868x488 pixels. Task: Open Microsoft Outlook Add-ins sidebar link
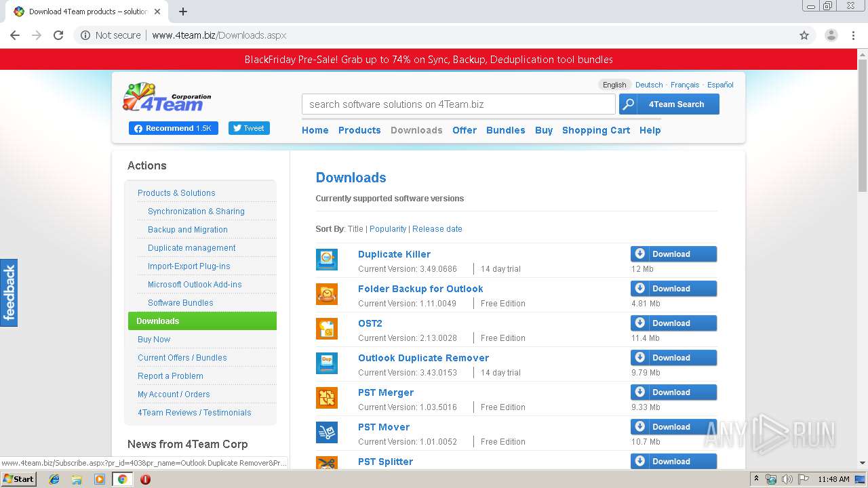coord(195,285)
